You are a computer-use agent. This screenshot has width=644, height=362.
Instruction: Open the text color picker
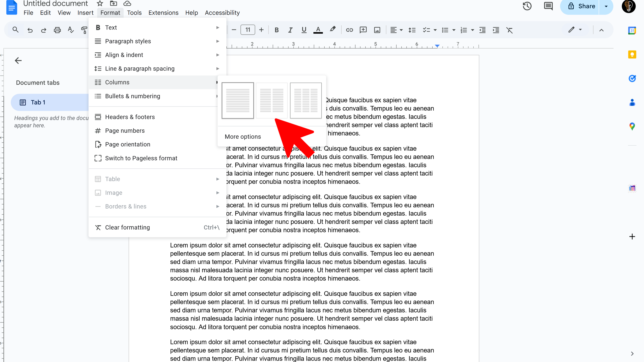[x=318, y=30]
